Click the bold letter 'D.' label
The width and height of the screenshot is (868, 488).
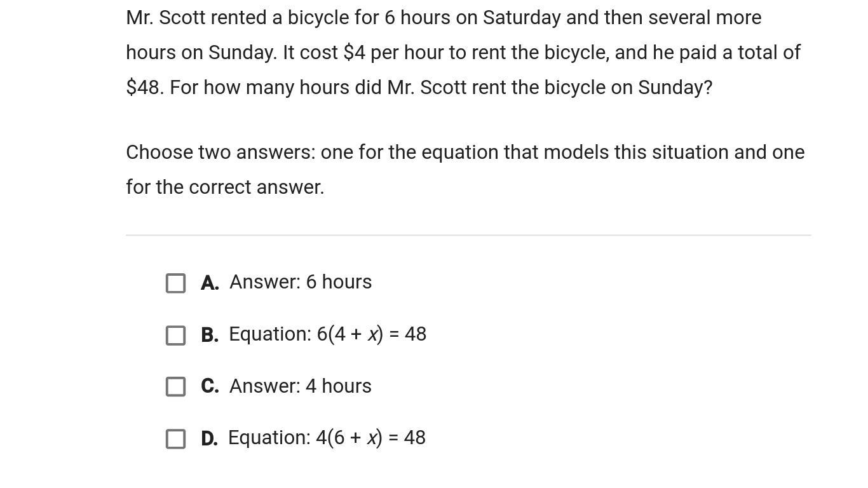[x=209, y=438]
